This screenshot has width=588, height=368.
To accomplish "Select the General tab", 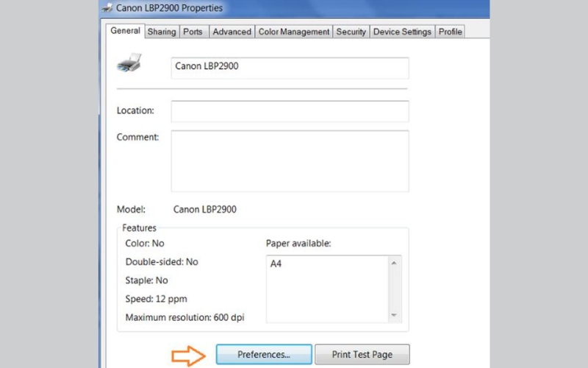I will pyautogui.click(x=125, y=31).
